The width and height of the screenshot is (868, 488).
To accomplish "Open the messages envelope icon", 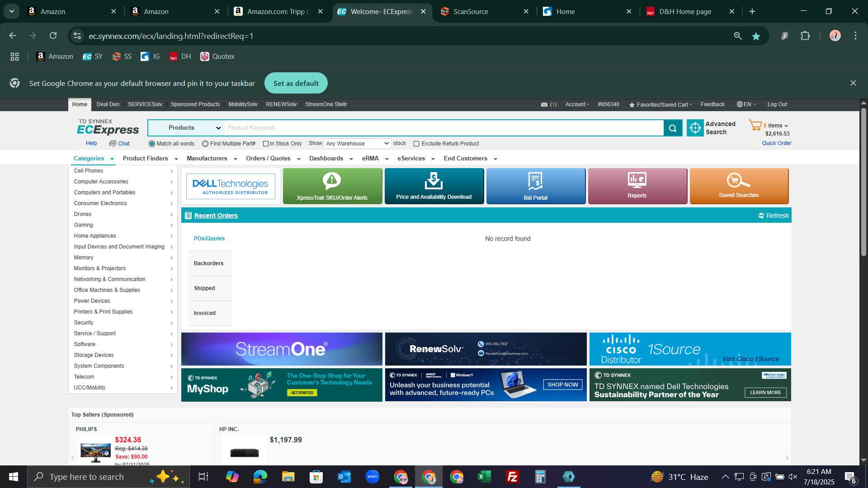I will point(544,104).
